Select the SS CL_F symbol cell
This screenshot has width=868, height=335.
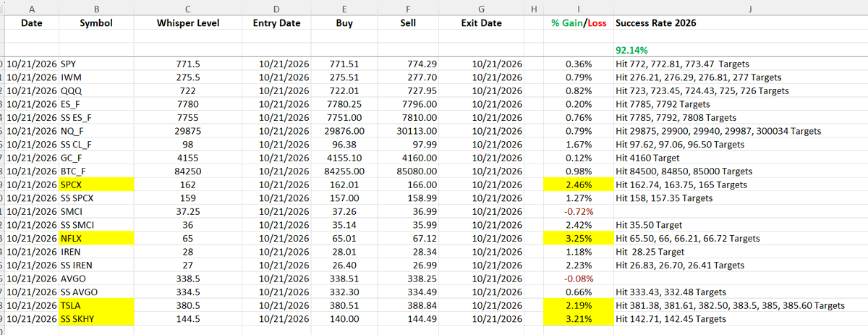click(x=97, y=144)
